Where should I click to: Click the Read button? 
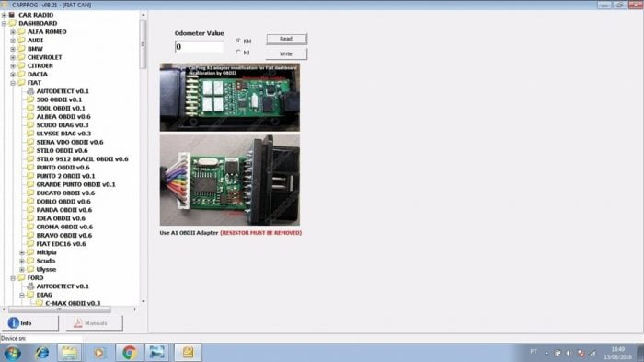(286, 39)
